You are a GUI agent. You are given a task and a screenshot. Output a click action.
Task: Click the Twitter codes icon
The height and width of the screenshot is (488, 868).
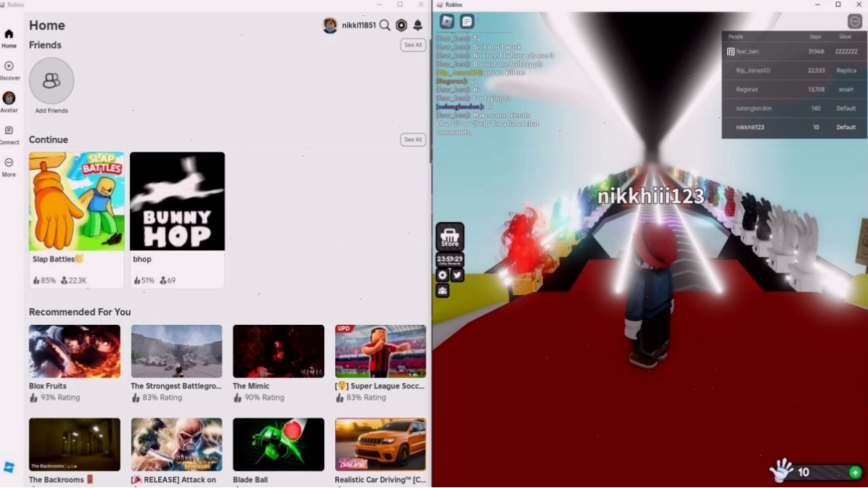click(x=457, y=275)
